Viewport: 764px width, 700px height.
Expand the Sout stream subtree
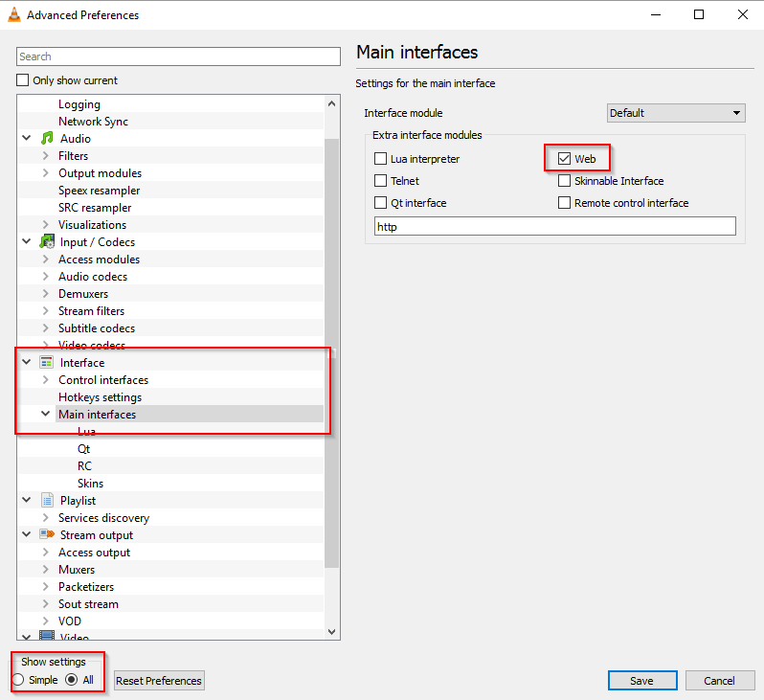45,603
